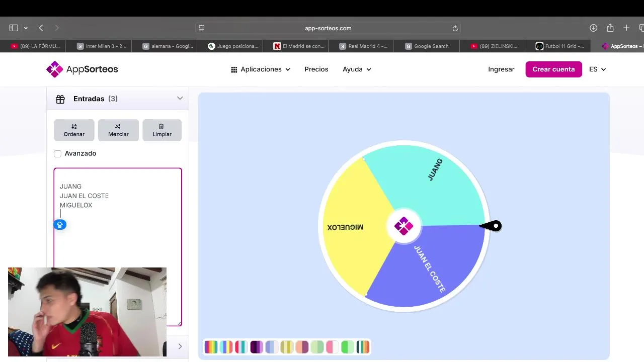The width and height of the screenshot is (644, 362).
Task: Click the Ordenar button
Action: point(74,130)
